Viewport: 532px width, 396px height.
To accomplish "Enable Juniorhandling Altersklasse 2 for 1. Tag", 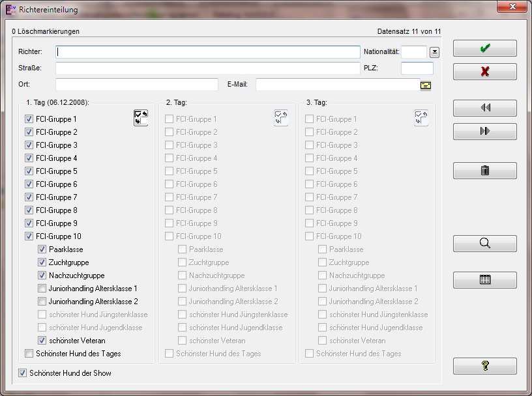I will click(x=42, y=301).
